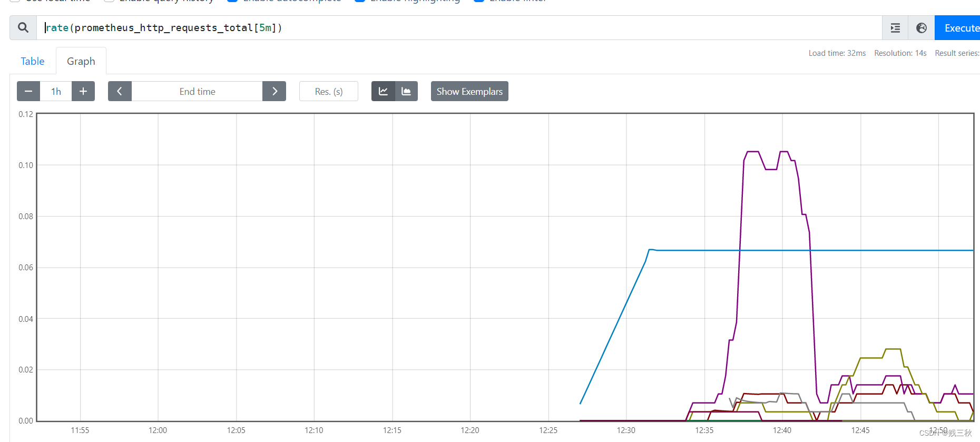
Task: Click the search magnifier icon beside the query
Action: coord(23,28)
